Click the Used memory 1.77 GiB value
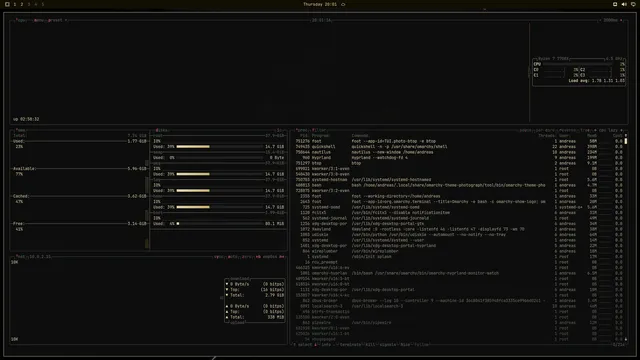The height and width of the screenshot is (360, 640). pos(137,141)
